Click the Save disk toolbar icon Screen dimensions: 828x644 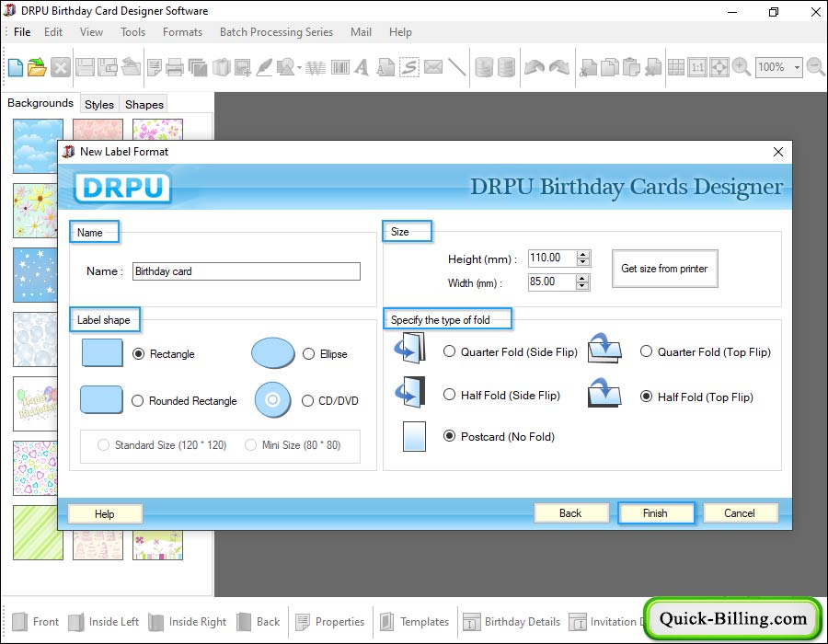click(85, 67)
